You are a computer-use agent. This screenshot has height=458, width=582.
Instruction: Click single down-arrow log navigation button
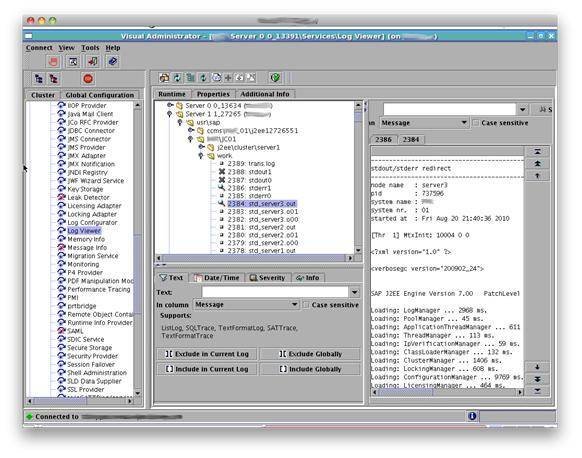click(x=537, y=367)
